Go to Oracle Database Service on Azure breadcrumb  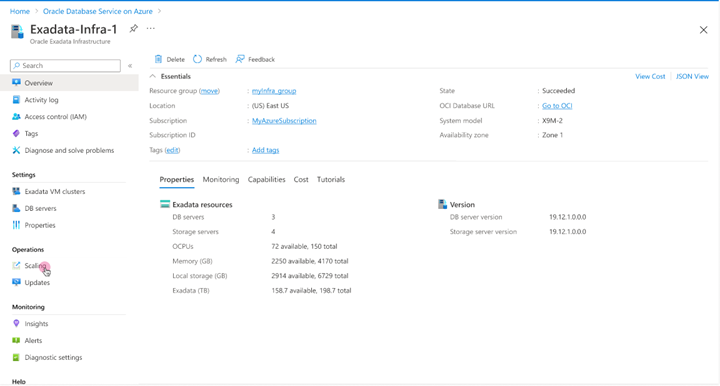[x=98, y=11]
